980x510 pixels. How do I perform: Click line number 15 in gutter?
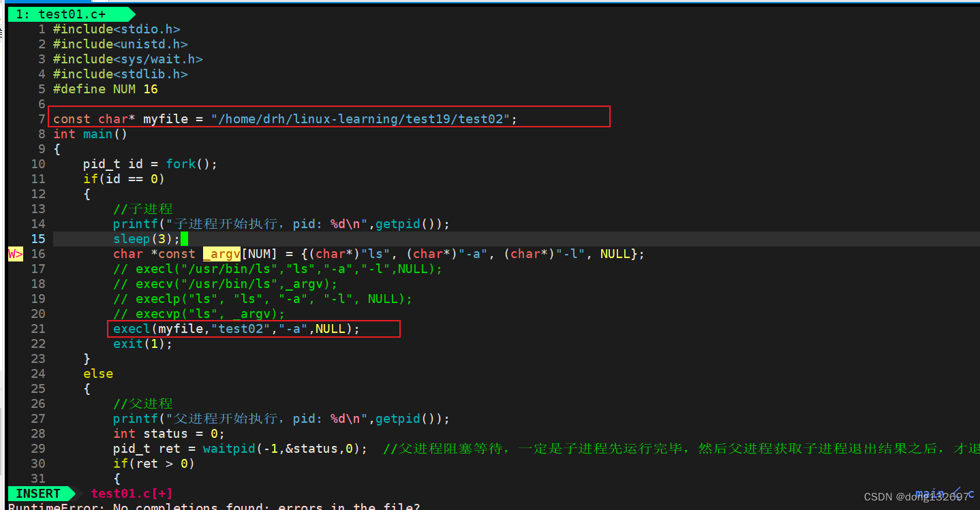pyautogui.click(x=38, y=239)
